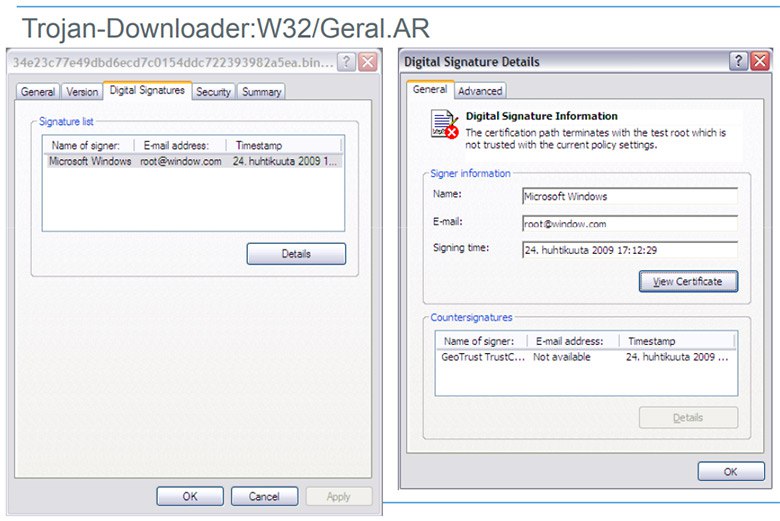Click OK in file properties window

pyautogui.click(x=190, y=497)
